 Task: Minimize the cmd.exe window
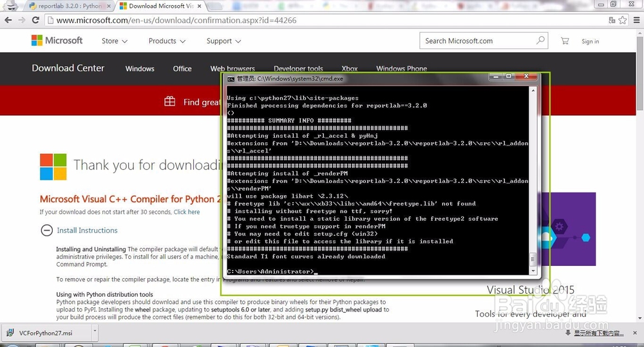(x=496, y=77)
